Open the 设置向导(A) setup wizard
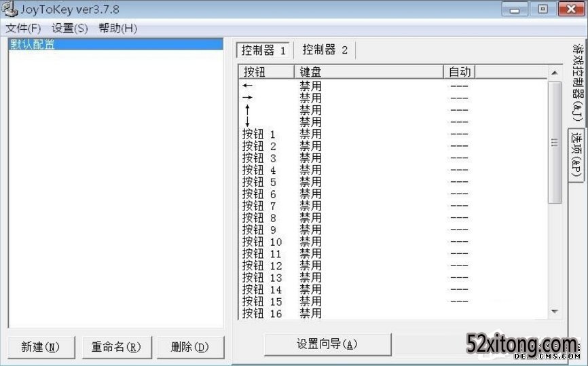 tap(327, 344)
